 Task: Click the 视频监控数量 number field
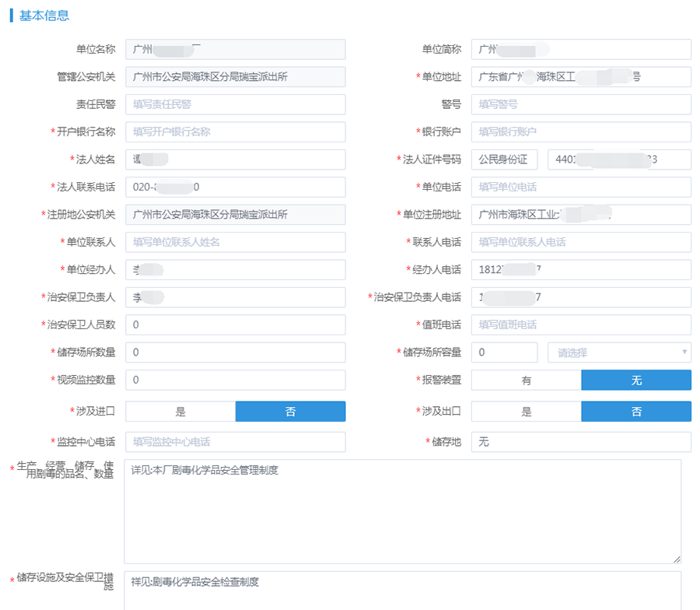click(x=235, y=380)
